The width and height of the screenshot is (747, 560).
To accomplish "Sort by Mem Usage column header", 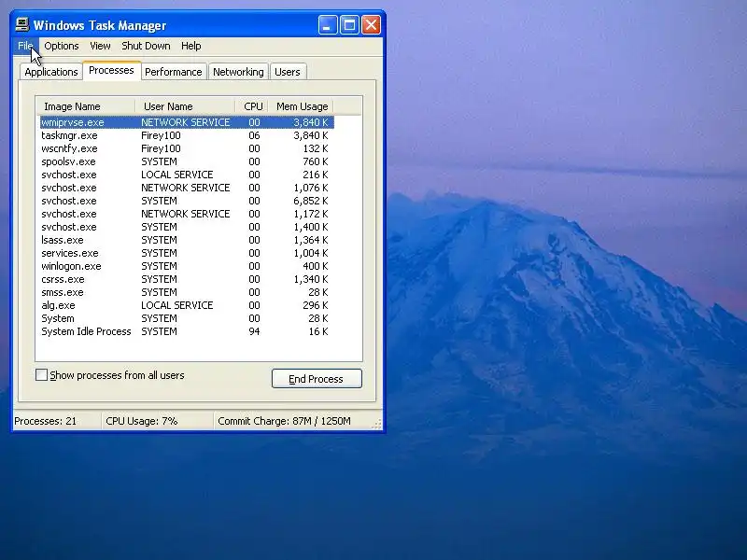I will coord(301,106).
